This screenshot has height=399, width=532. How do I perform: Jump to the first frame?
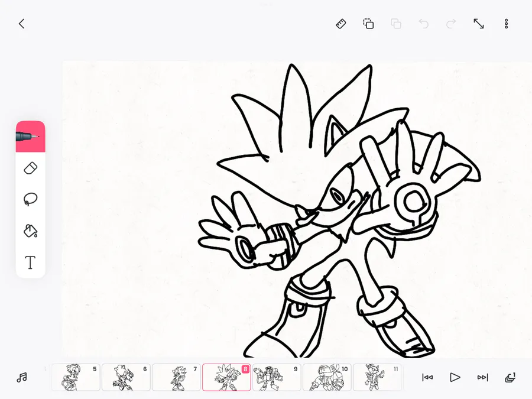(x=427, y=377)
